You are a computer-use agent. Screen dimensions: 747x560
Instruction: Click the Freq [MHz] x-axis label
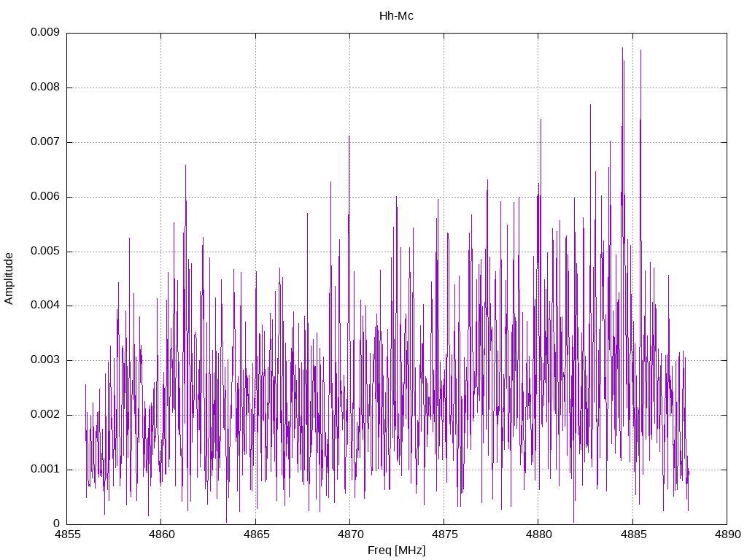(396, 551)
